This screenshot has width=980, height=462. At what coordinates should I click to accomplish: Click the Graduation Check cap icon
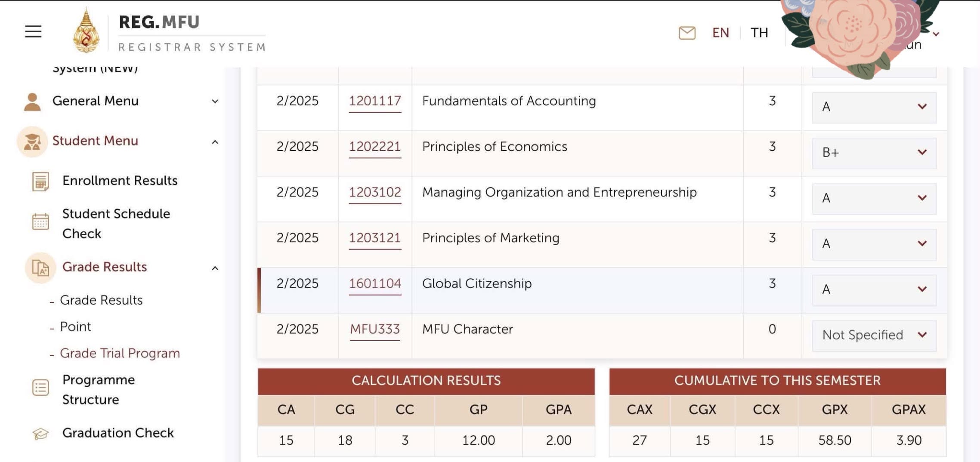pos(40,434)
